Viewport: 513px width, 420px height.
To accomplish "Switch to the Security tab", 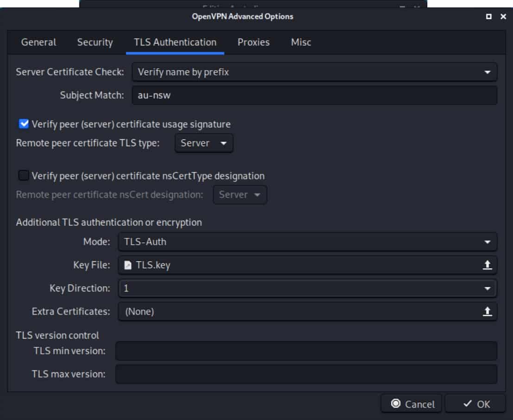I will click(x=95, y=42).
